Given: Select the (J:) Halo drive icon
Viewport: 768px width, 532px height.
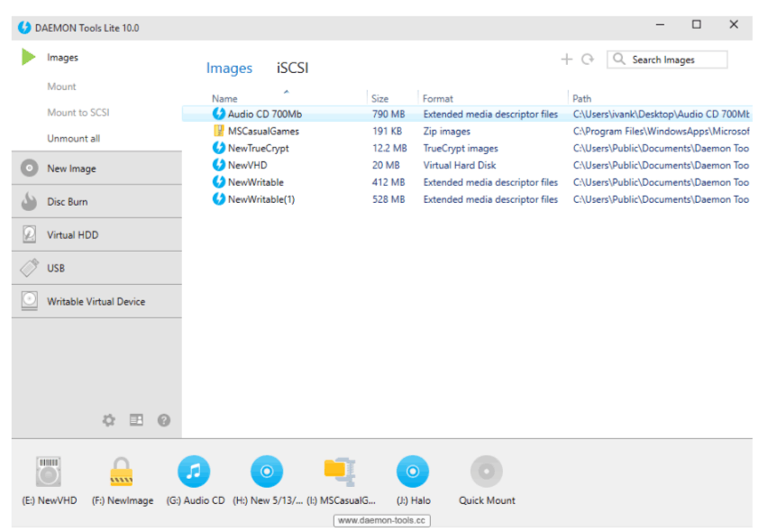Looking at the screenshot, I should coord(413,472).
